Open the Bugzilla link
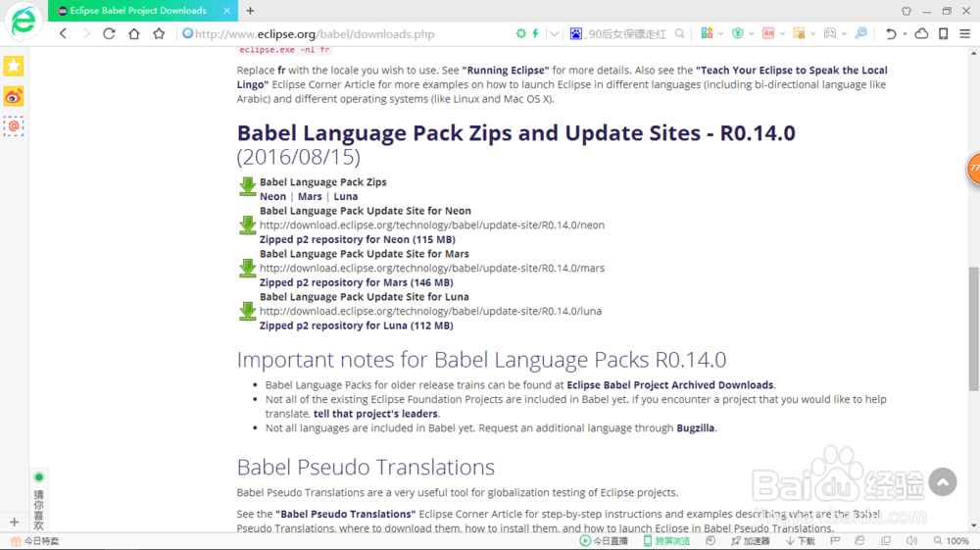The image size is (980, 550). click(695, 428)
